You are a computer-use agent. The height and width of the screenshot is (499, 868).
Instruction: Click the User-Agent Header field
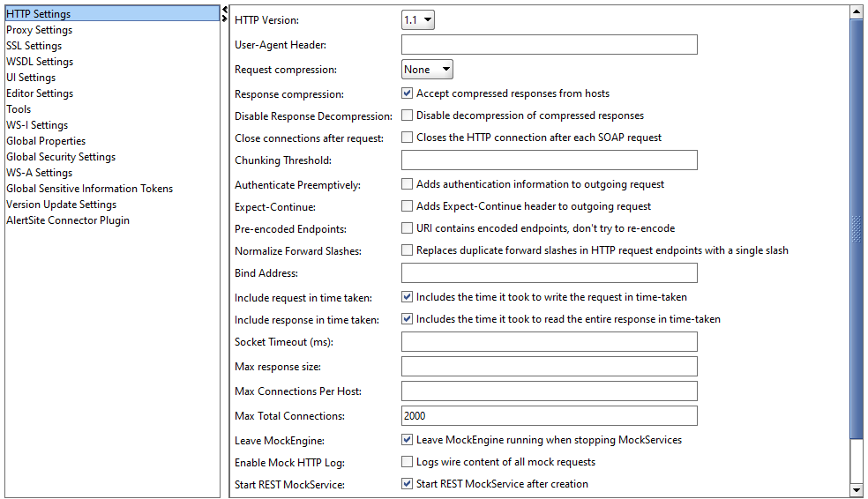[550, 45]
